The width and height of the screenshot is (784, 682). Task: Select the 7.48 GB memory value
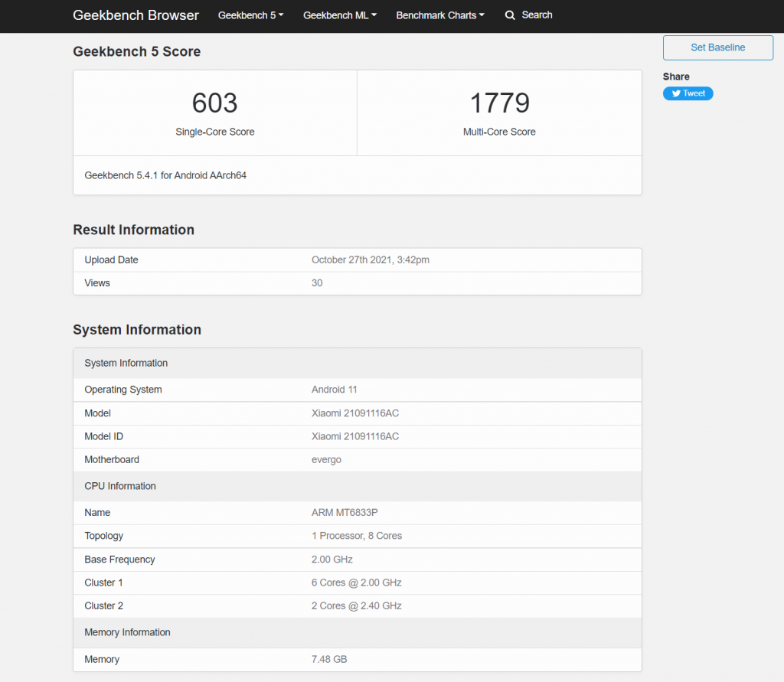pyautogui.click(x=330, y=659)
